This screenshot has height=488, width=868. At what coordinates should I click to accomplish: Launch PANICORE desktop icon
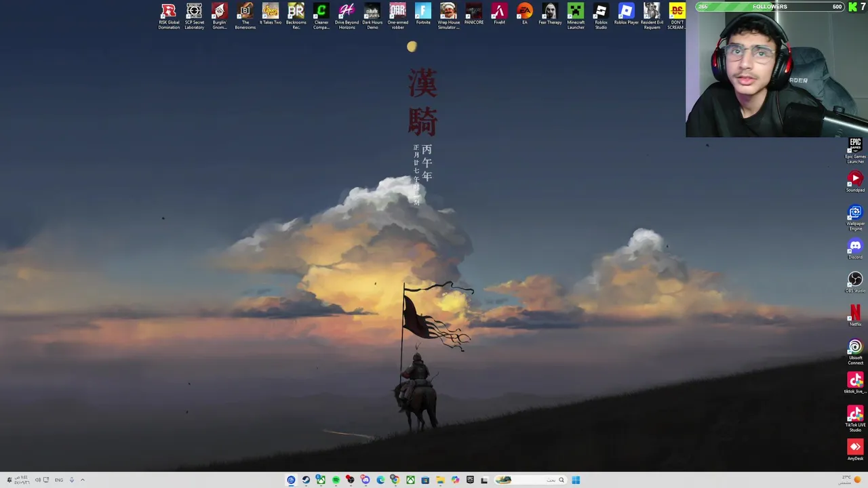tap(473, 14)
